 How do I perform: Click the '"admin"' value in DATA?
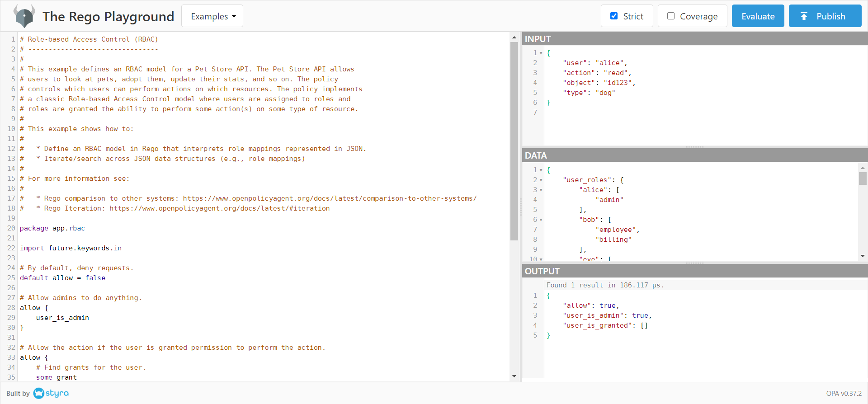point(609,200)
